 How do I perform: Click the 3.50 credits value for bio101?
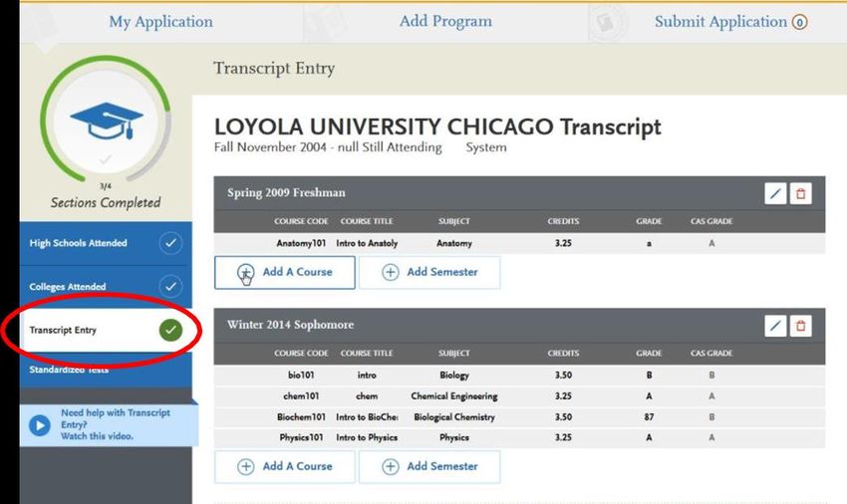pyautogui.click(x=563, y=375)
